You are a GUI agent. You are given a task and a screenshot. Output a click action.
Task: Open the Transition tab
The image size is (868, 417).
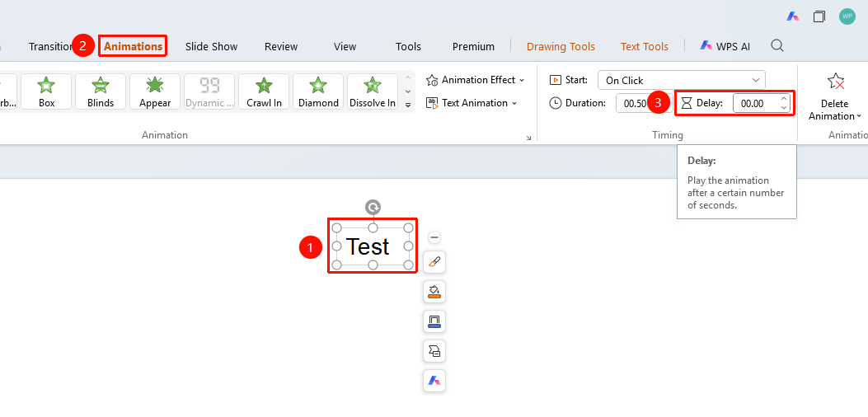pos(51,46)
